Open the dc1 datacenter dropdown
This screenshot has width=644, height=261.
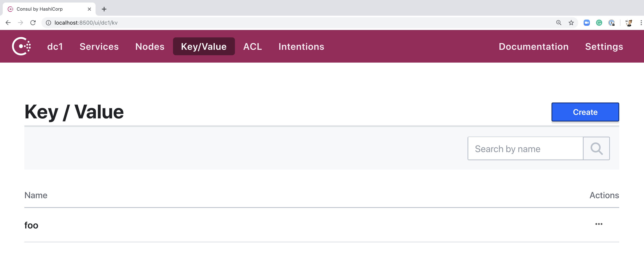pyautogui.click(x=55, y=47)
